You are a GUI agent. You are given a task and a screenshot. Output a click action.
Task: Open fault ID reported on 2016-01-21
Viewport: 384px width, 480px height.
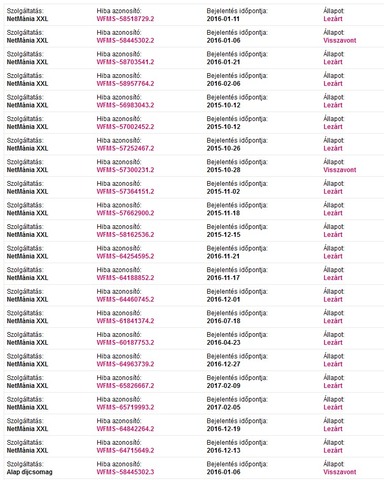(x=125, y=62)
